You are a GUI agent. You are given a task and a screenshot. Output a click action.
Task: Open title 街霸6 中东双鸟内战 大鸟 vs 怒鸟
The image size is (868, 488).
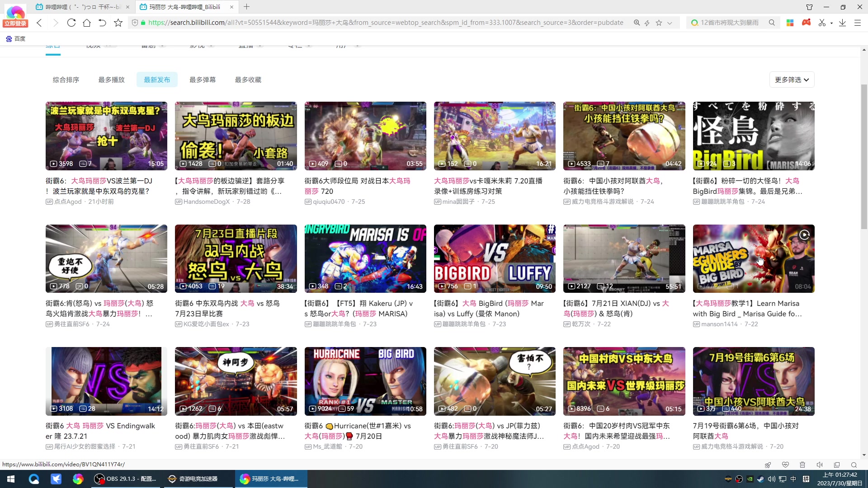pos(227,308)
